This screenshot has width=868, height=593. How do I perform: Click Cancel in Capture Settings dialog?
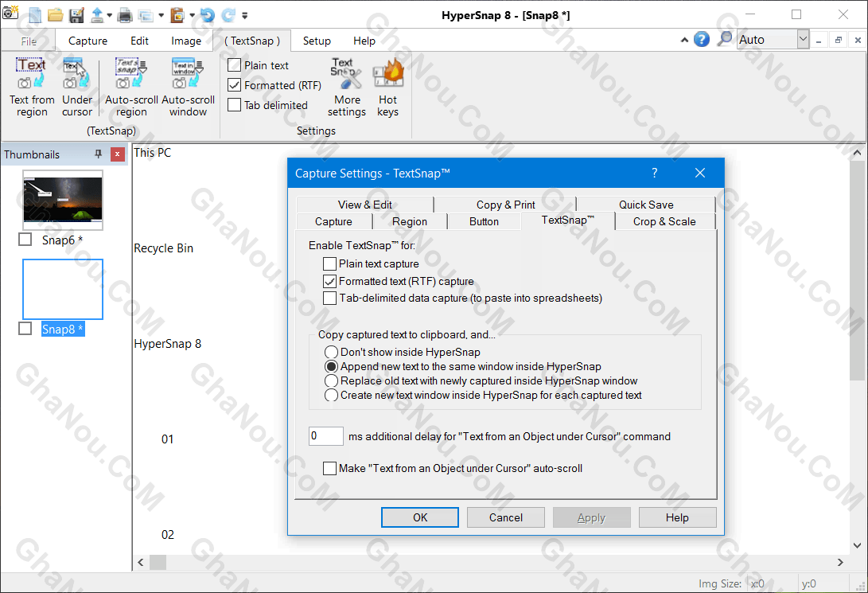pyautogui.click(x=505, y=517)
